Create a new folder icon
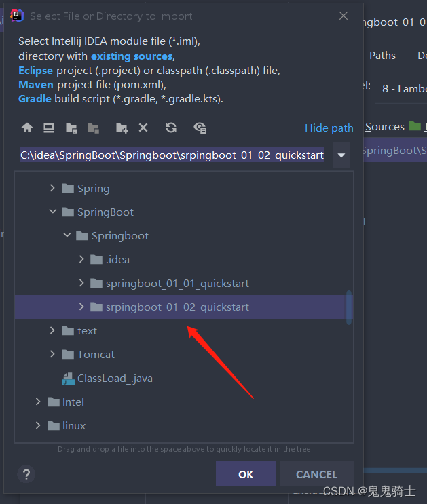The image size is (427, 504). pos(122,128)
